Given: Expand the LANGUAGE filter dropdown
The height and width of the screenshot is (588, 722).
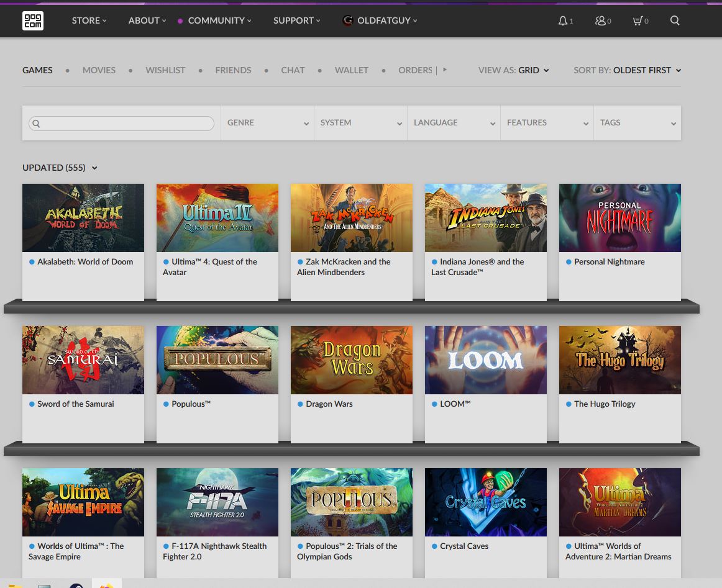Looking at the screenshot, I should pyautogui.click(x=454, y=123).
